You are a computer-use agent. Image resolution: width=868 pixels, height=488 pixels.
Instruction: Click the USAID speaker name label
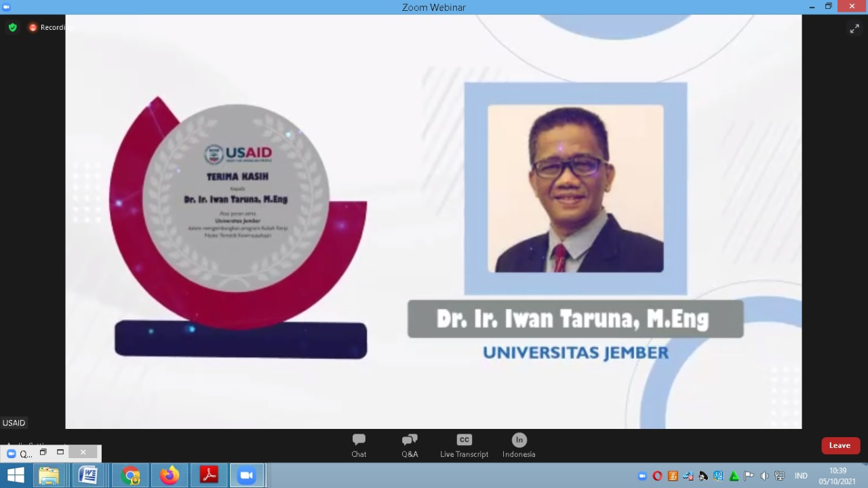point(14,423)
